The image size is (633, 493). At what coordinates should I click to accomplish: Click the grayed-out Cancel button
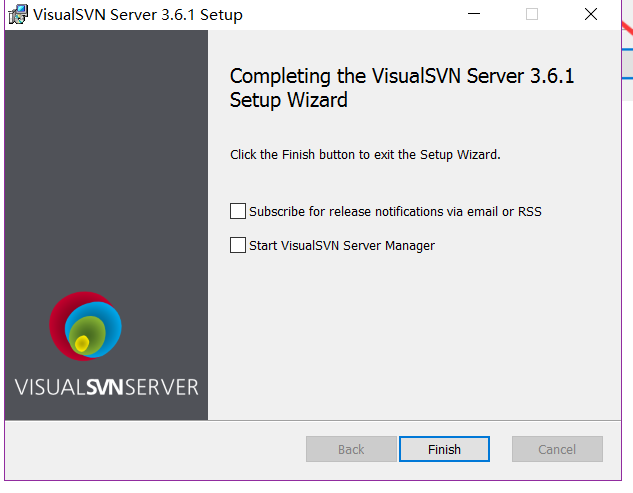[557, 449]
